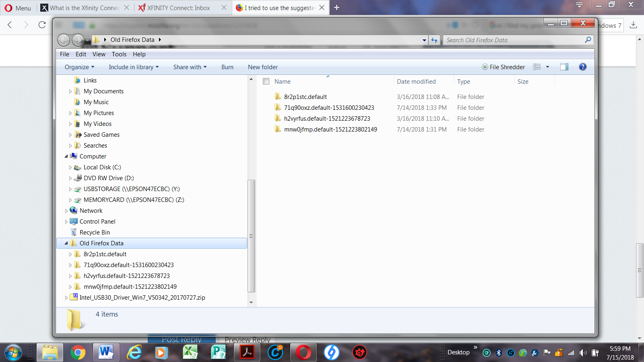Viewport: 644px width, 362px height.
Task: Expand Local Disk (C:) node
Action: [x=70, y=167]
